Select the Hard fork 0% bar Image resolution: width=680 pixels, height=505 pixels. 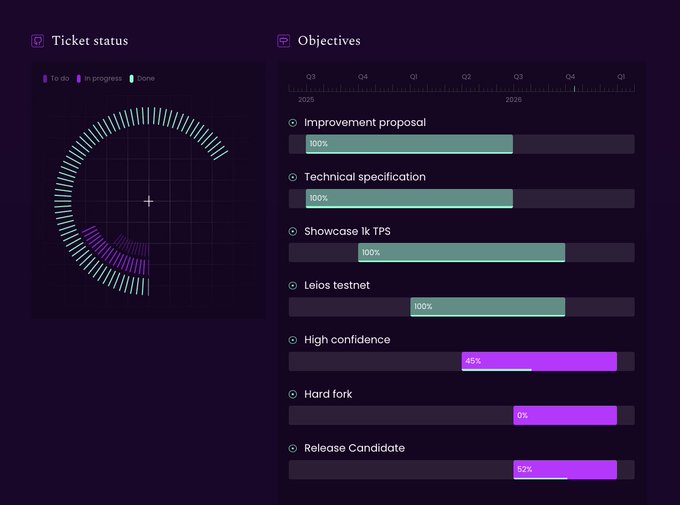coord(565,415)
